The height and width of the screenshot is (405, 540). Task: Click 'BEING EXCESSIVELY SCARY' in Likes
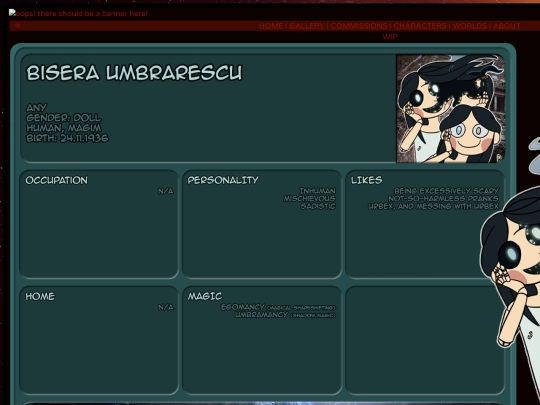pos(446,191)
